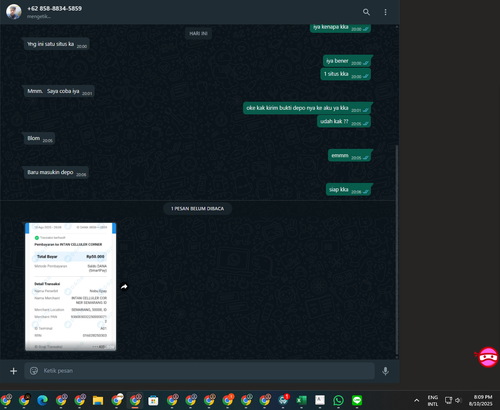Open the white document app on taskbar

point(320,400)
